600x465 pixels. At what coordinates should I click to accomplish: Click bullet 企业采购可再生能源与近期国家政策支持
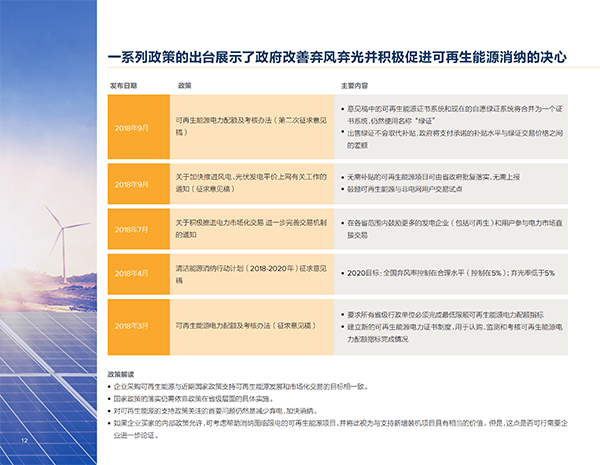pos(238,387)
